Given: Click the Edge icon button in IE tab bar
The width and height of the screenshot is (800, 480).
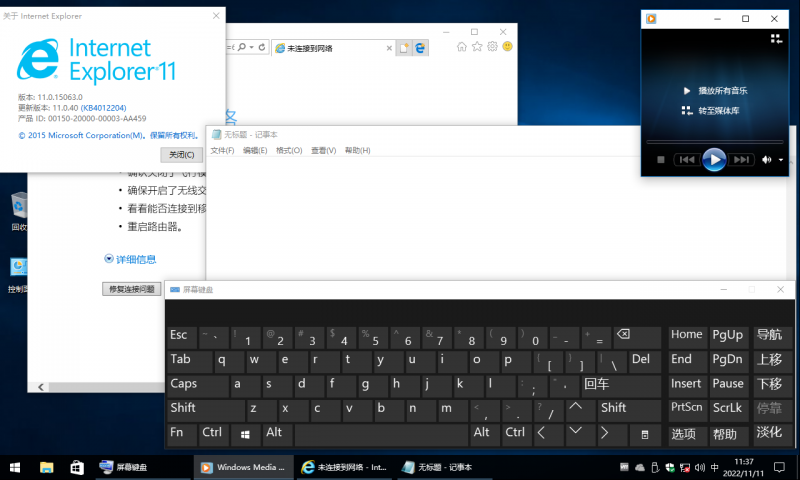Looking at the screenshot, I should (420, 48).
